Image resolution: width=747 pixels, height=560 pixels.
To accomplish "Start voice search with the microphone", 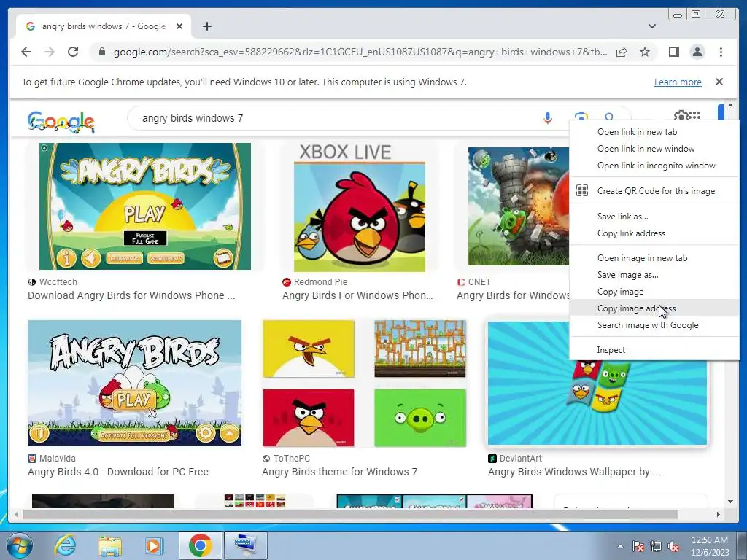I will [x=547, y=117].
